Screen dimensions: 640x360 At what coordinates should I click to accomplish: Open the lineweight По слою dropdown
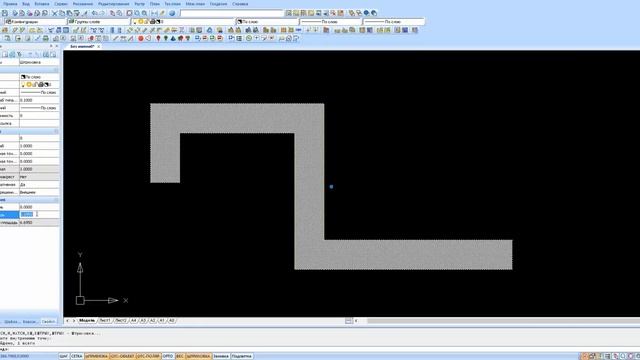pos(394,22)
